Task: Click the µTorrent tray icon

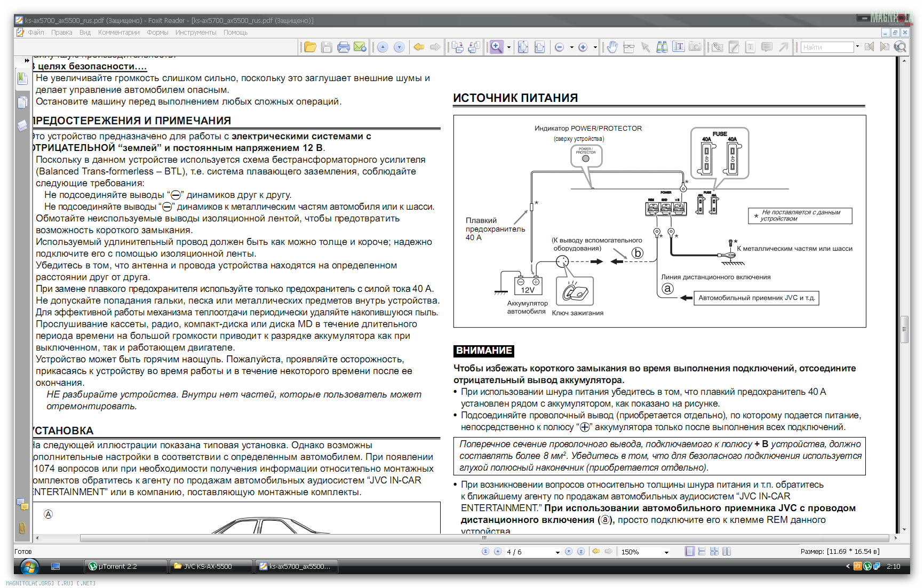Action: pos(867,566)
